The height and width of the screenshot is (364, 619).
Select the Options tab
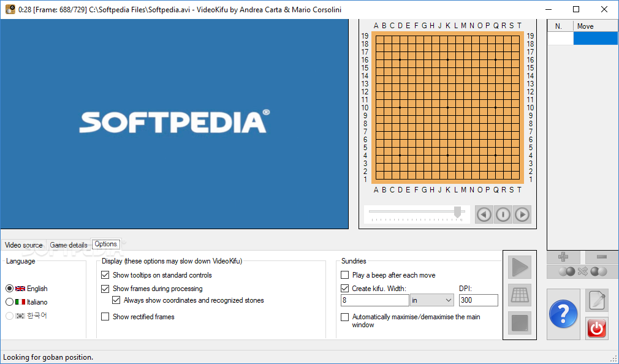point(106,244)
